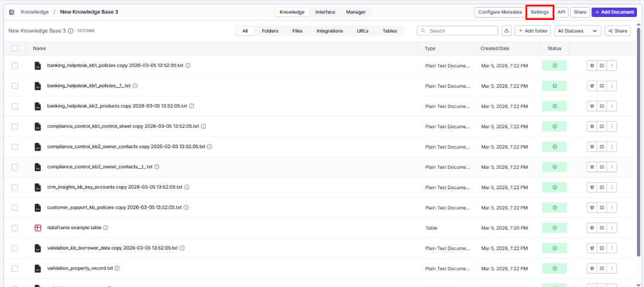Screen dimensions: 644x287
Task: Check the dataframe example table checkbox
Action: click(15, 228)
